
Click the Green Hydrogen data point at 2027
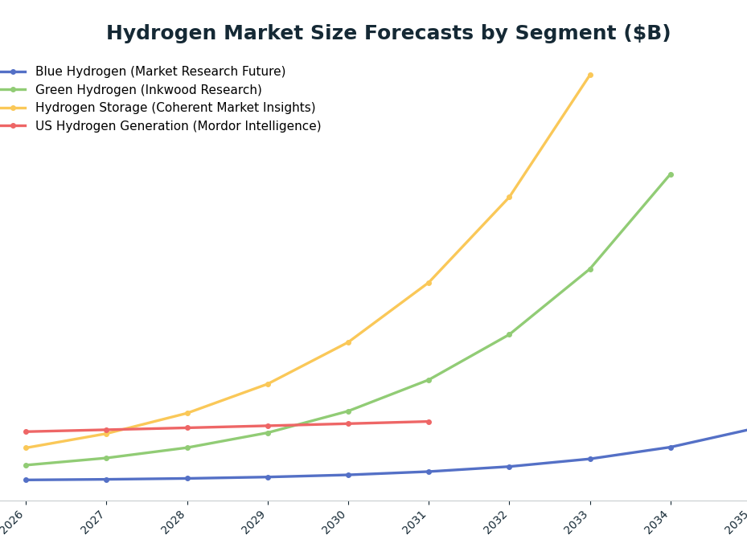click(x=107, y=459)
